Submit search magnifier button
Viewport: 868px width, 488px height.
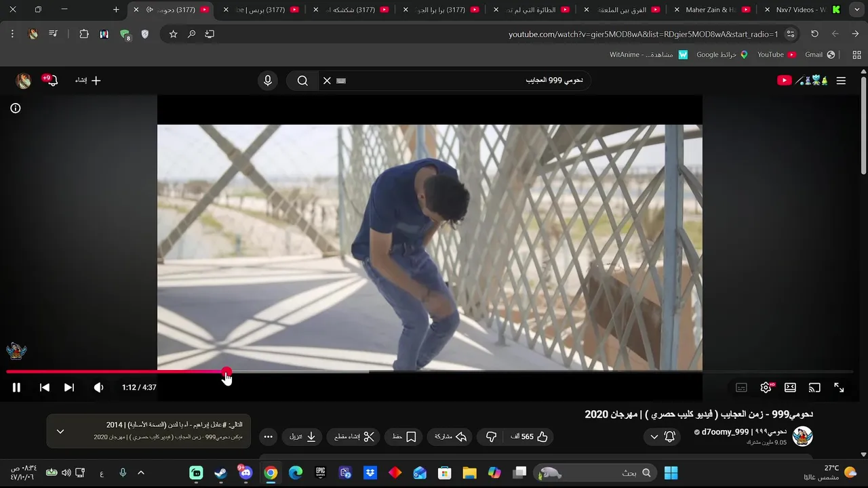(x=302, y=81)
